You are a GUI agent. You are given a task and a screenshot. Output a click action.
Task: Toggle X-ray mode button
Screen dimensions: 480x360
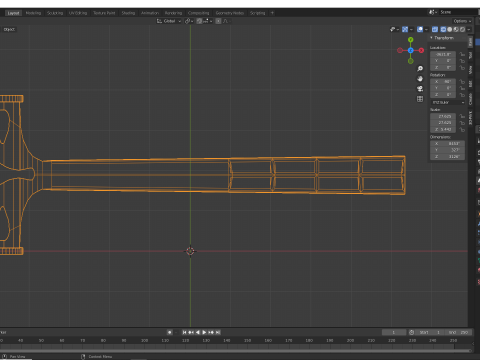(x=435, y=29)
